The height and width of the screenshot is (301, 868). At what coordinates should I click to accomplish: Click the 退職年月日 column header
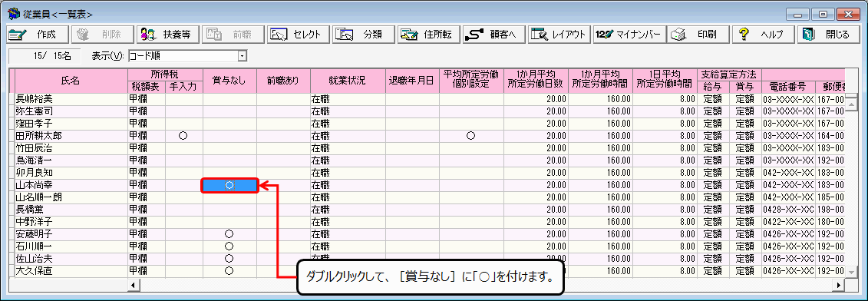412,81
